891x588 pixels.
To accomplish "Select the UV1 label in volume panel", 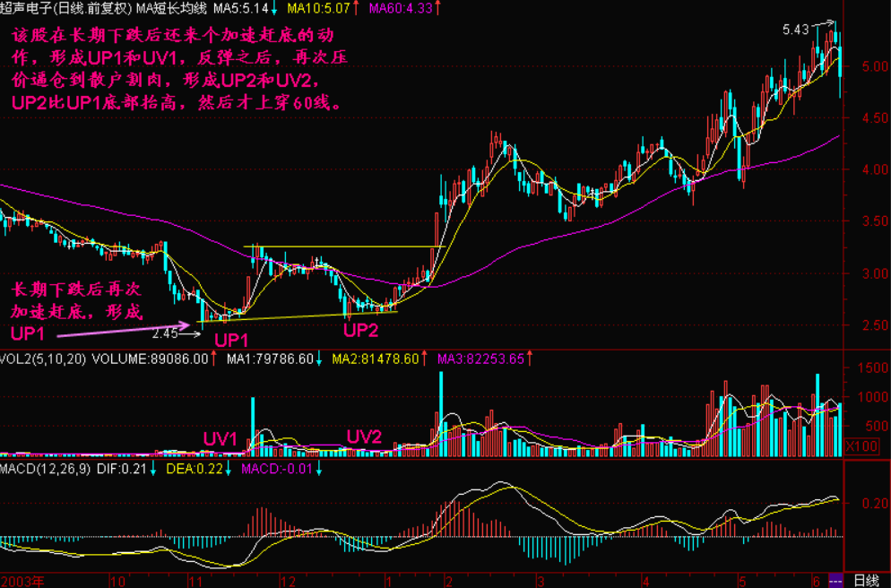I will pyautogui.click(x=220, y=439).
